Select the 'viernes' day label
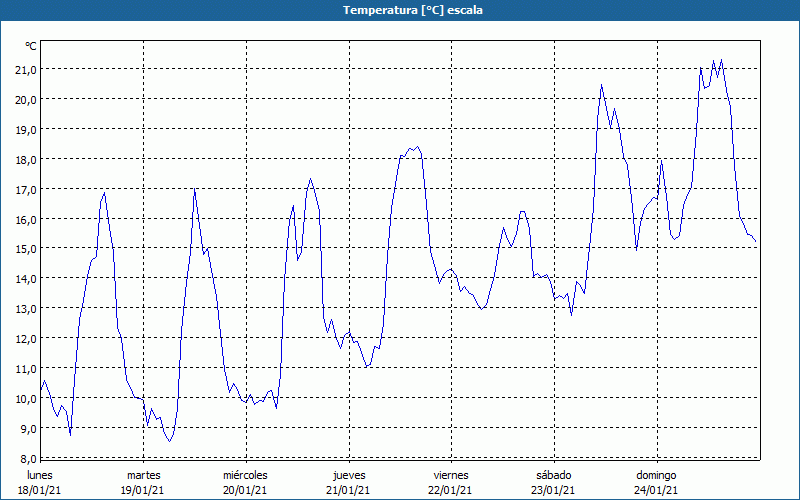Screen dimensions: 800x500 (x=451, y=475)
